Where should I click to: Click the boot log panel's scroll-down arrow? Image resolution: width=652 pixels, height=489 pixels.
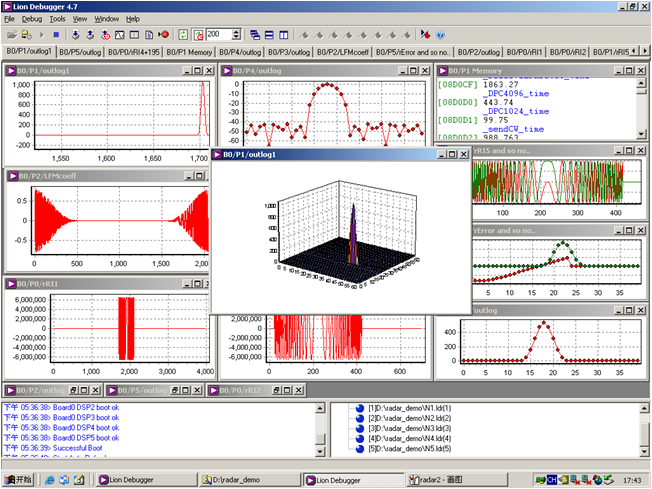(x=320, y=451)
